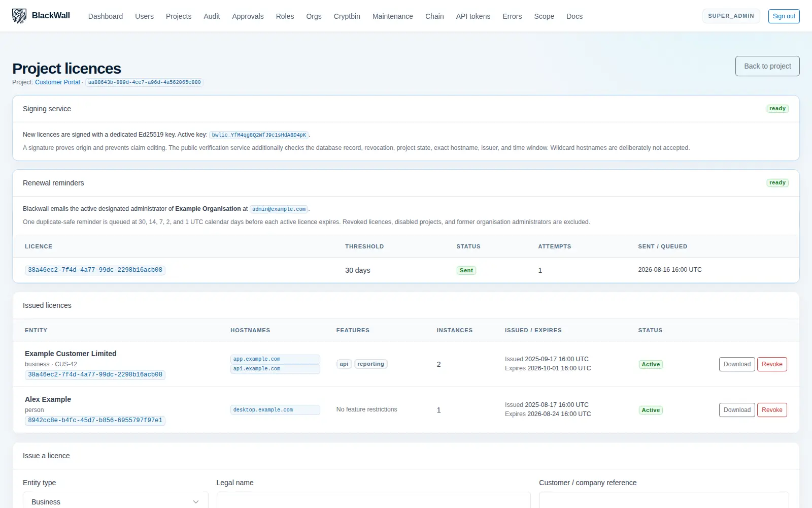Image resolution: width=812 pixels, height=508 pixels.
Task: Click the SUPER_ADMIN role badge
Action: pos(731,16)
